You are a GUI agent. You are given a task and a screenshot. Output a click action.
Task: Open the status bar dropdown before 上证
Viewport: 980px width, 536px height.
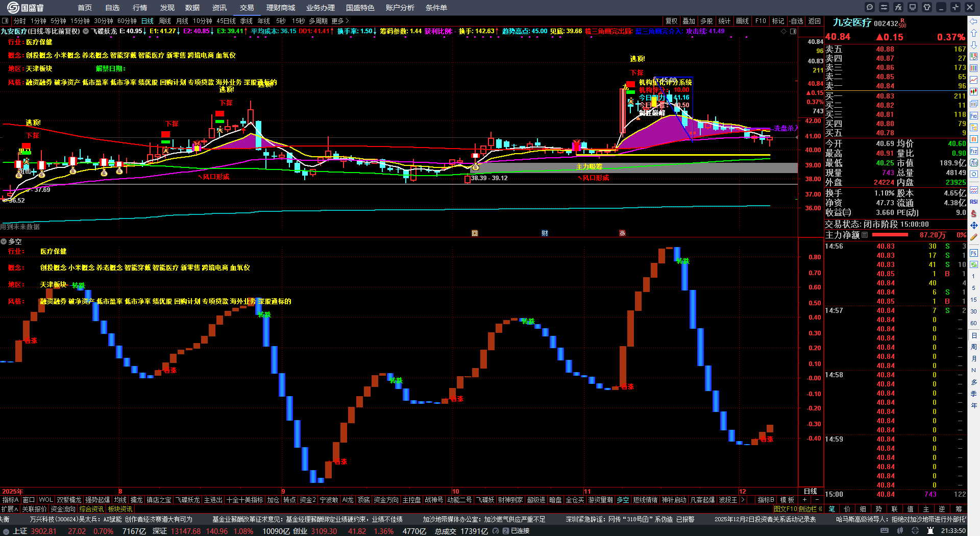pyautogui.click(x=6, y=531)
